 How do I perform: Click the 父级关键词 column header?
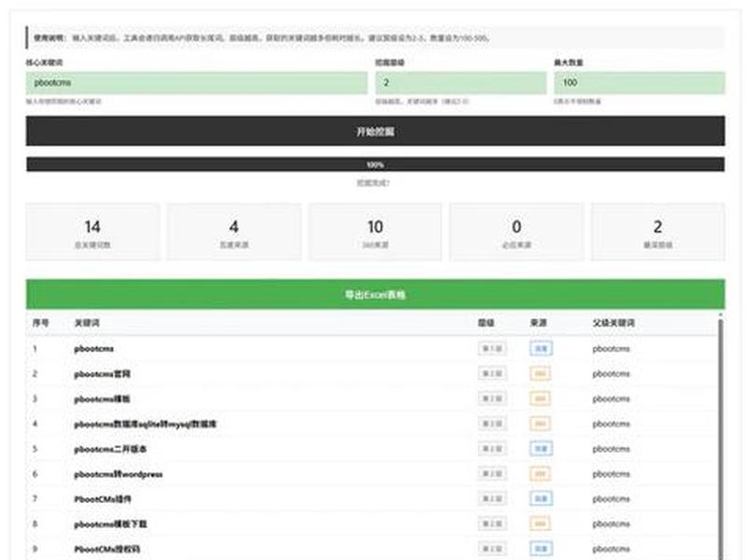point(613,323)
